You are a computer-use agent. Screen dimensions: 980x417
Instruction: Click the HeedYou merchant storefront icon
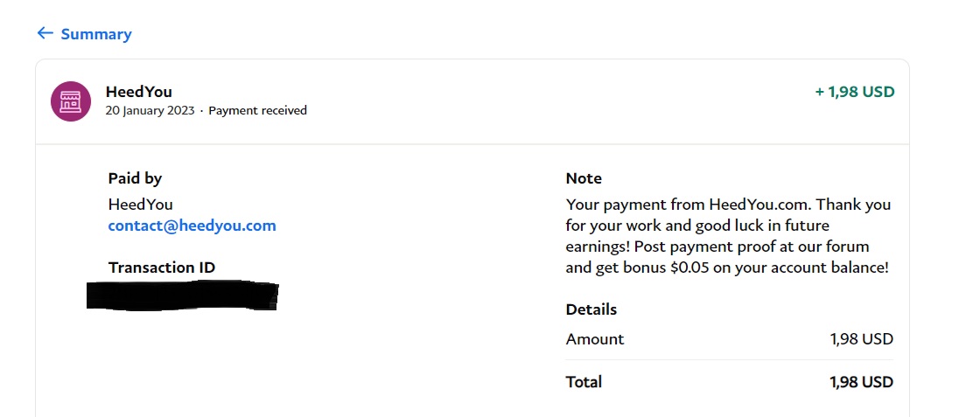(71, 101)
